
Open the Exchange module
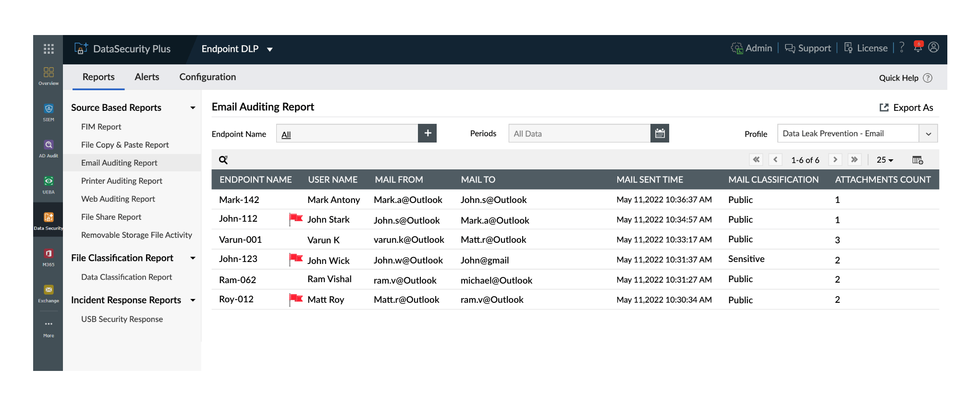click(x=49, y=294)
